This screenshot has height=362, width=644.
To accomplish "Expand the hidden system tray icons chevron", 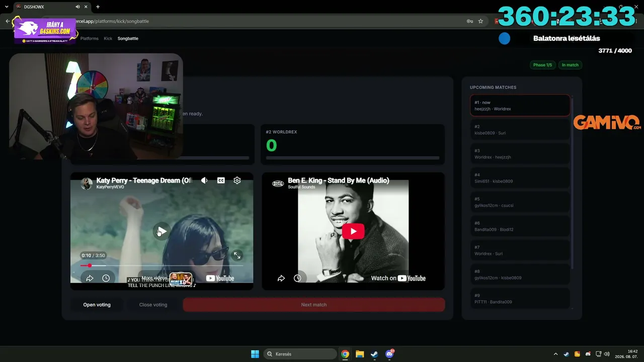I will click(555, 354).
